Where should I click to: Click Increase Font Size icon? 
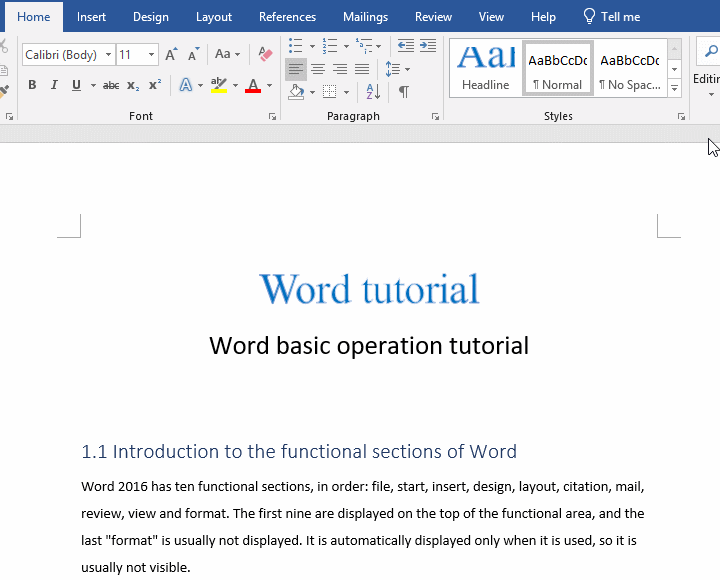[x=171, y=55]
